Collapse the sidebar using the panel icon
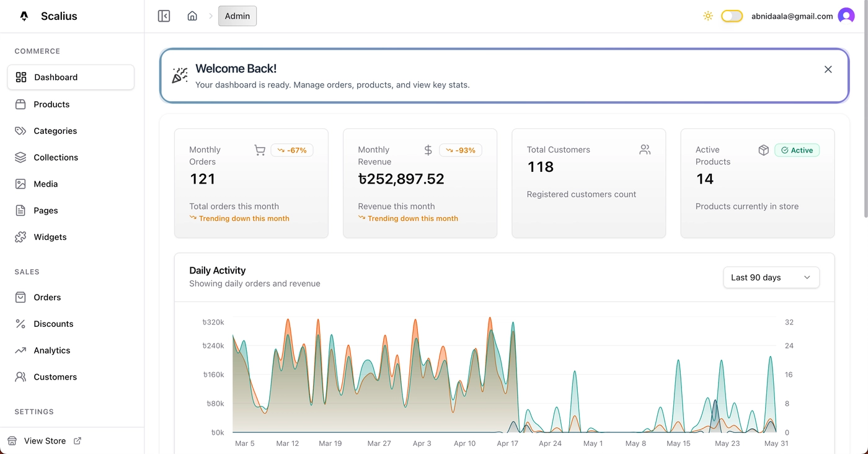The height and width of the screenshot is (454, 868). coord(163,16)
